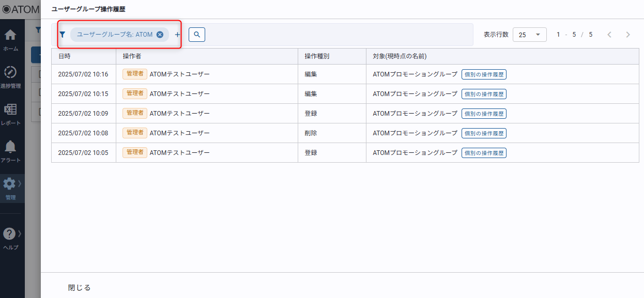Click the 日時 column header
This screenshot has width=644, height=298.
coord(65,56)
